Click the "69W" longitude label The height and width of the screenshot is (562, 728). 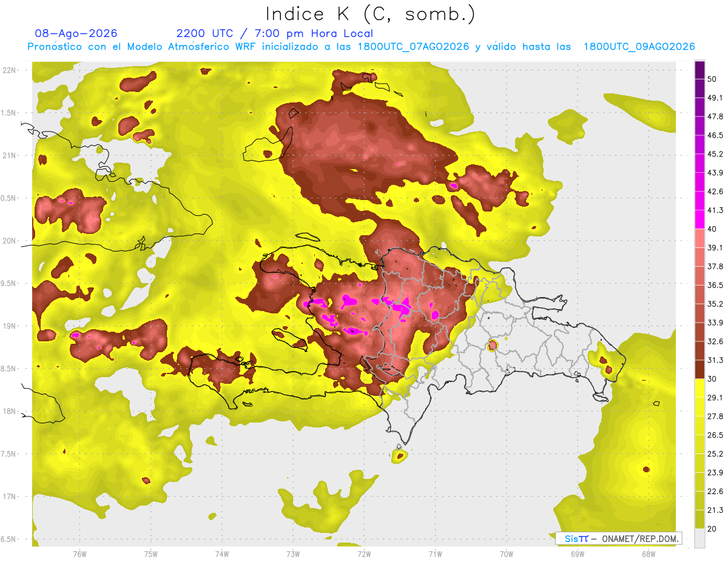coord(578,554)
